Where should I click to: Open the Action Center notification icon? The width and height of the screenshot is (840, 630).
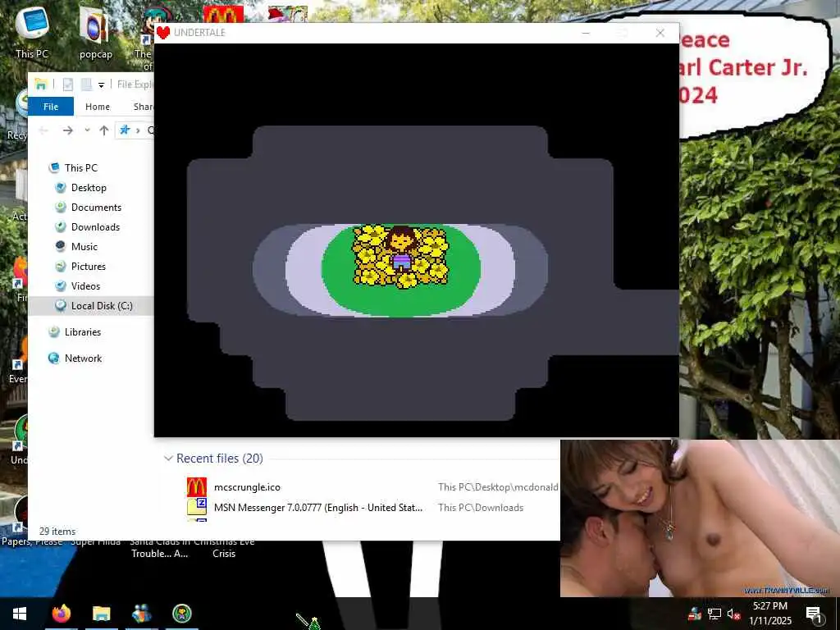click(x=814, y=614)
